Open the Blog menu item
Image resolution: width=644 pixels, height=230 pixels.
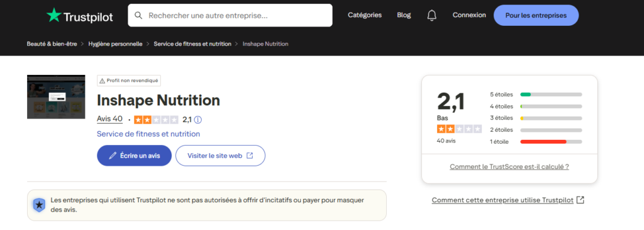pos(404,15)
